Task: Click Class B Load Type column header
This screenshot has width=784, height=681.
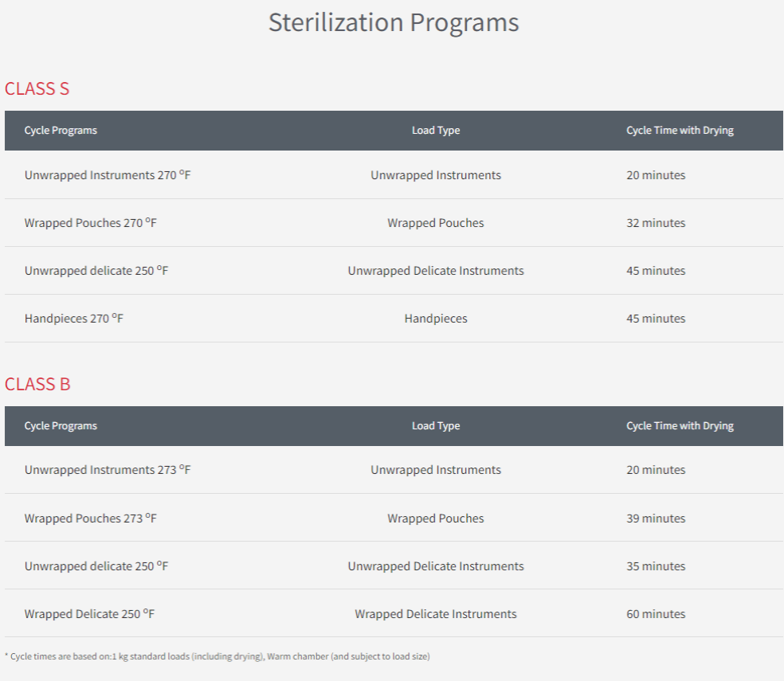Action: click(x=436, y=426)
